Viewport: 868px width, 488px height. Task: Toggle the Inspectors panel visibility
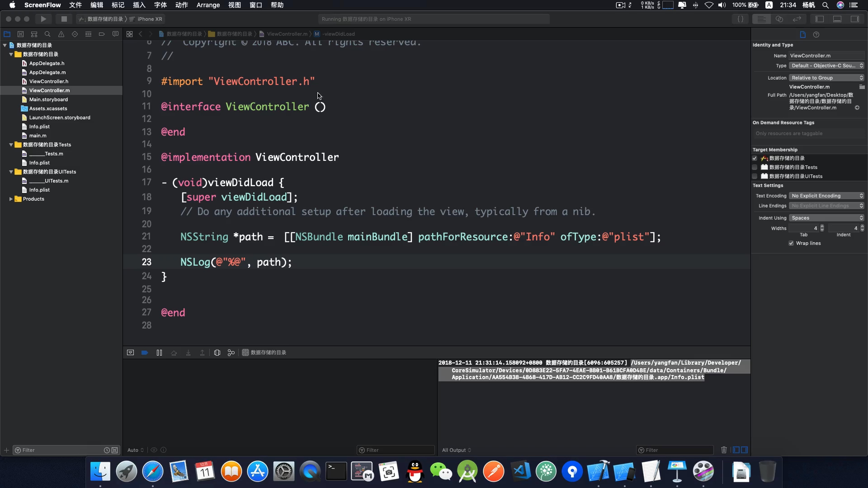tap(855, 19)
